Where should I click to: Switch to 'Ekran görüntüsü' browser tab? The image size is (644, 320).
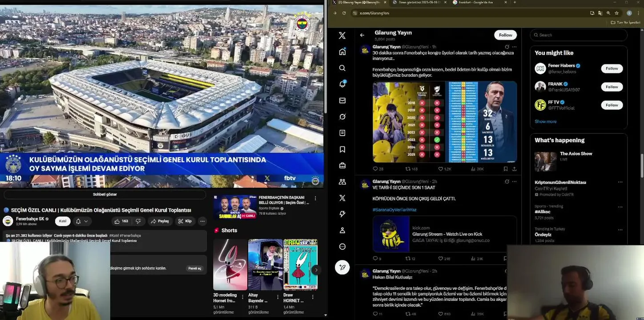[x=419, y=2]
